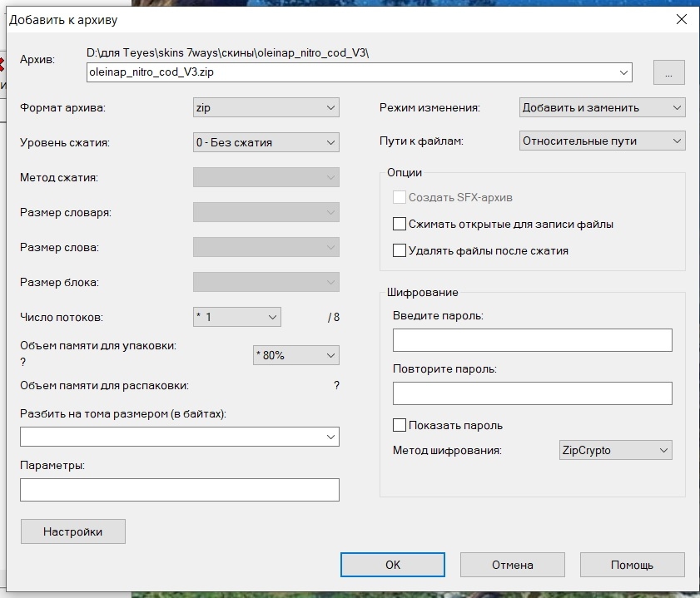The height and width of the screenshot is (598, 700).
Task: Focus the Повторите пароль field
Action: coord(532,393)
